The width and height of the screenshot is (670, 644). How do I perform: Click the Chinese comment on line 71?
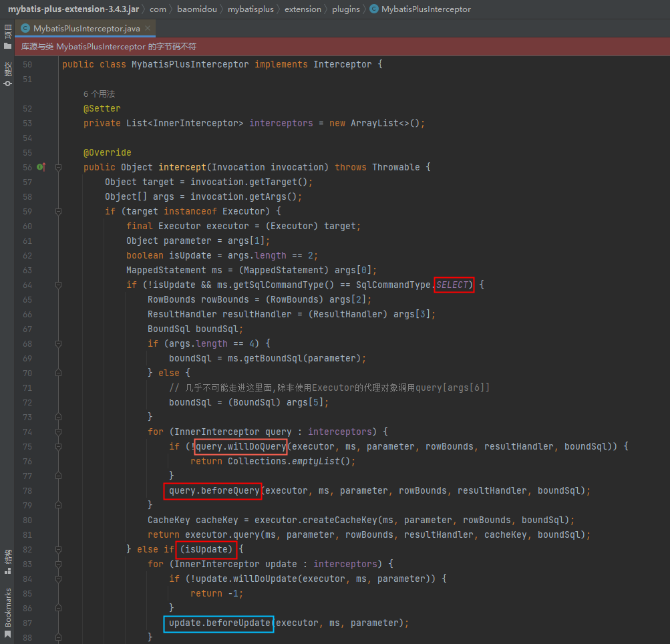tap(329, 387)
